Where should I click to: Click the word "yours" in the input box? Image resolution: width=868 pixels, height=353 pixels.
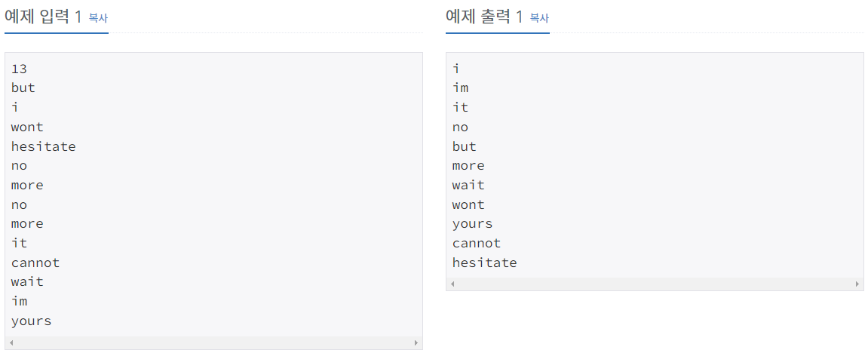[31, 321]
